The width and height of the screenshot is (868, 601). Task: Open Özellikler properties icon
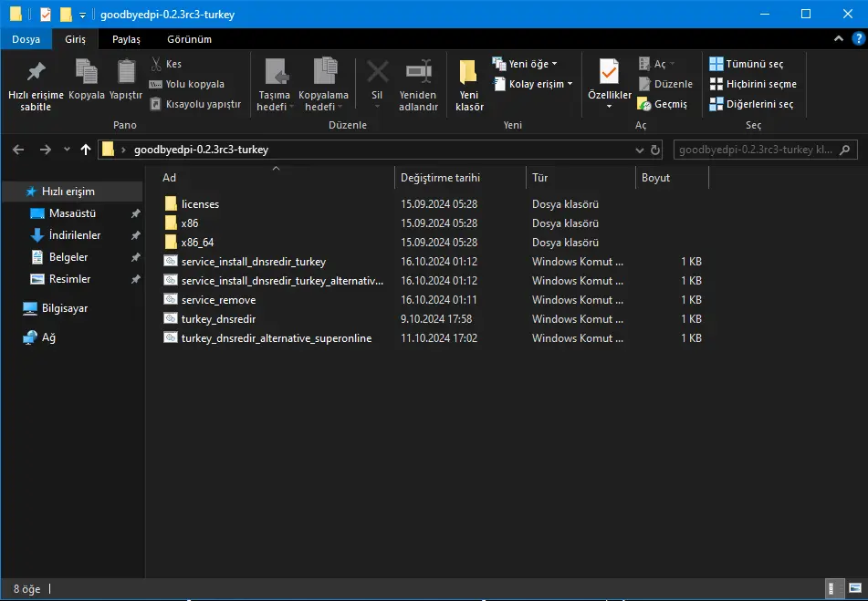(609, 72)
